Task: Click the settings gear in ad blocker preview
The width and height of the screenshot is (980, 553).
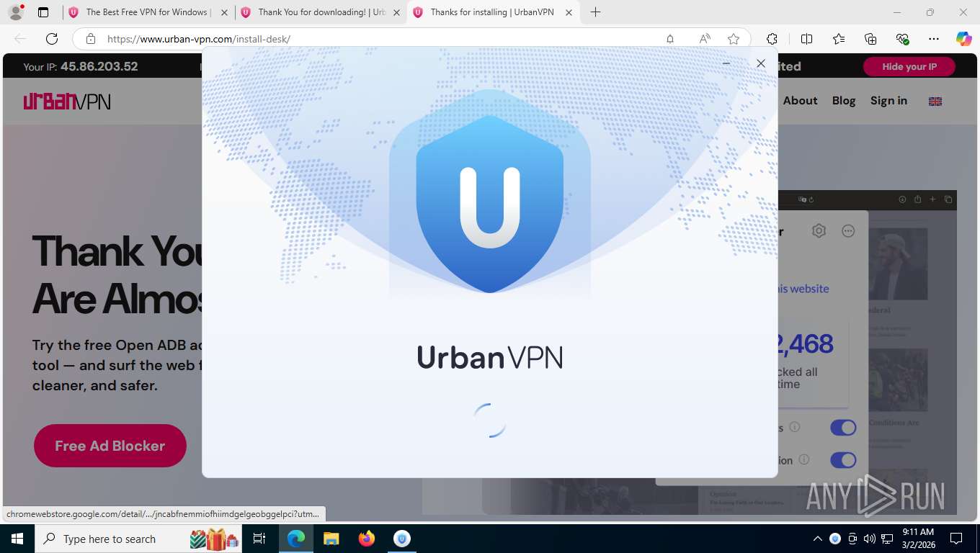Action: [x=819, y=231]
